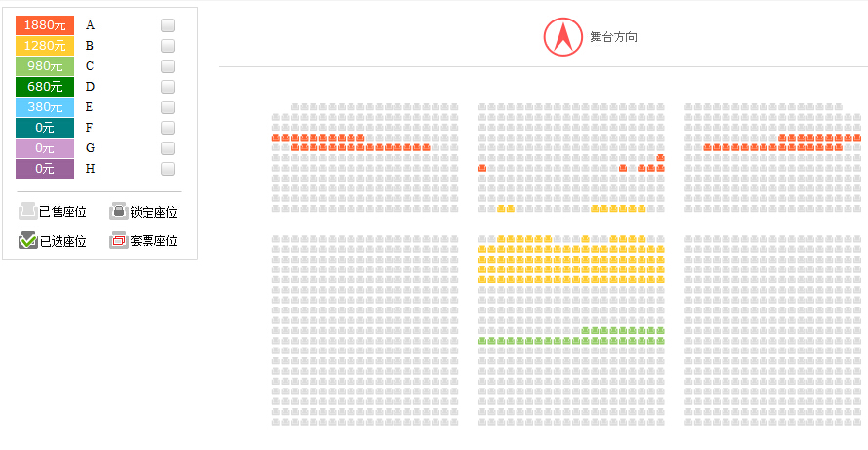
Task: Click the 舞台方向 label text
Action: tap(613, 37)
